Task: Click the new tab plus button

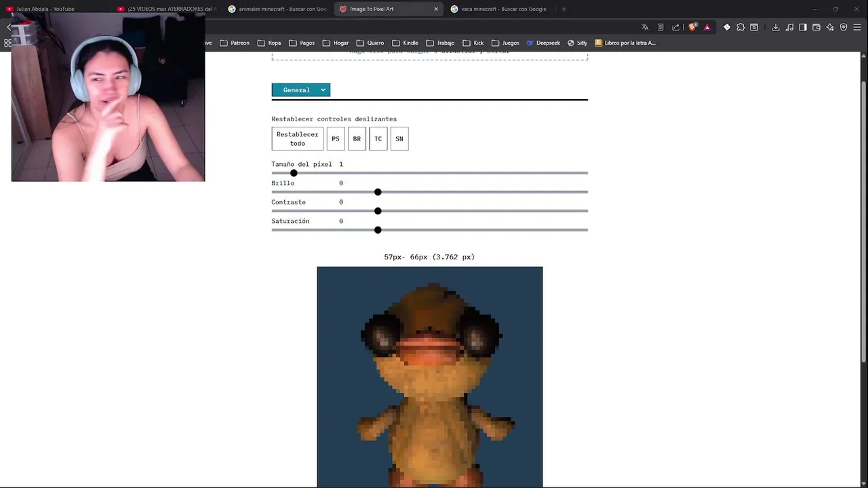Action: point(564,9)
